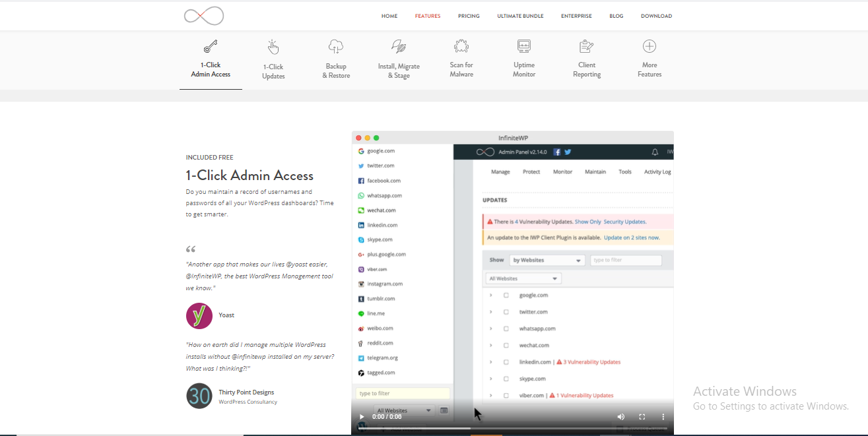Expand the twitter.com row arrow

(490, 312)
